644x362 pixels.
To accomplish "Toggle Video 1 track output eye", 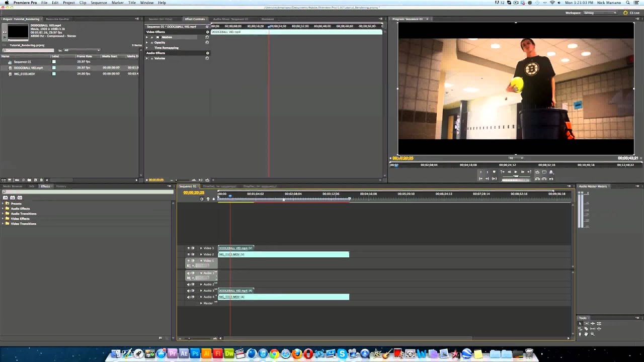I will 189,260.
